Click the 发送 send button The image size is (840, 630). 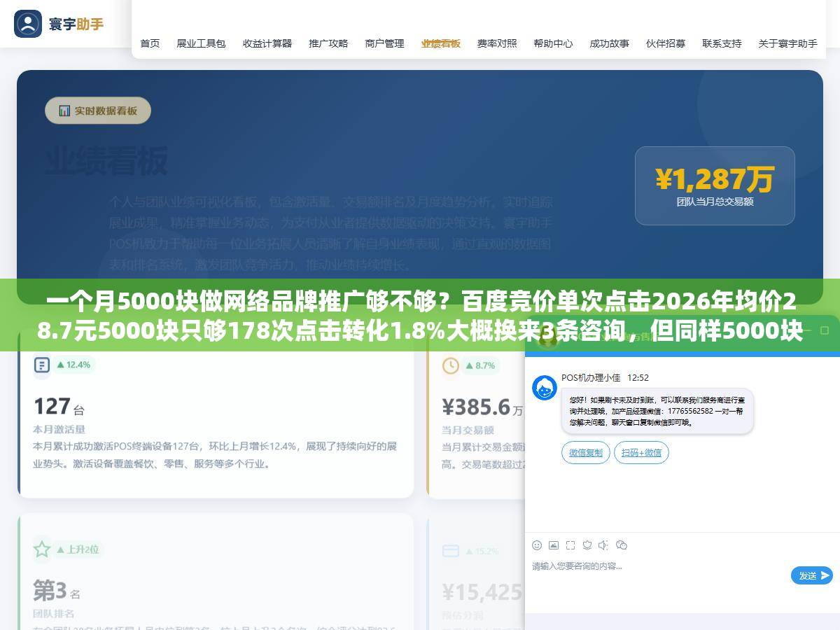[812, 575]
